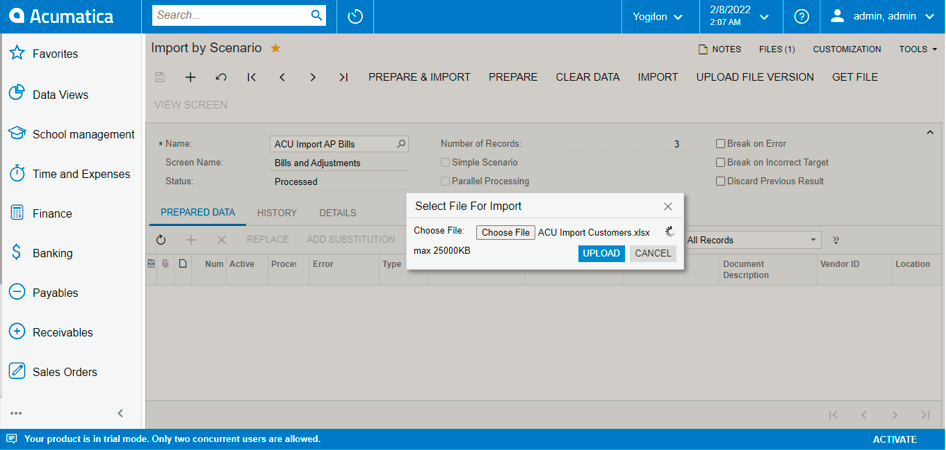The width and height of the screenshot is (946, 450).
Task: Go to previous record
Action: tap(282, 77)
